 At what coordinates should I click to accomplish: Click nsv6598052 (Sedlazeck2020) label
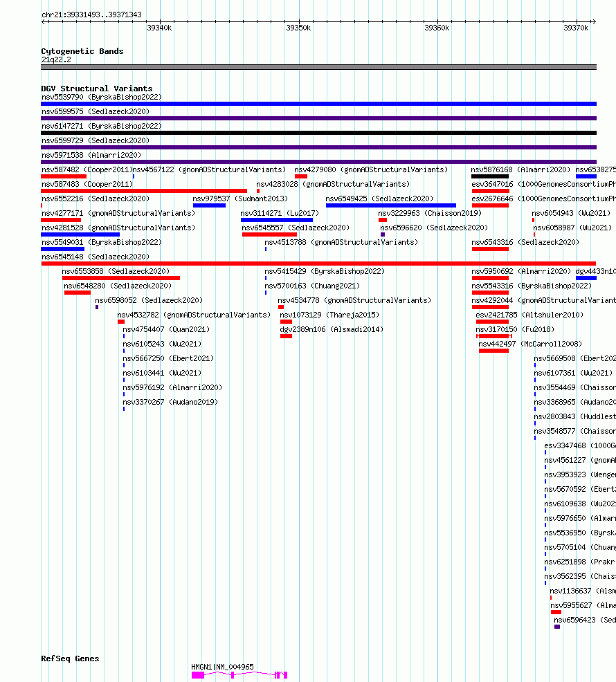click(149, 300)
